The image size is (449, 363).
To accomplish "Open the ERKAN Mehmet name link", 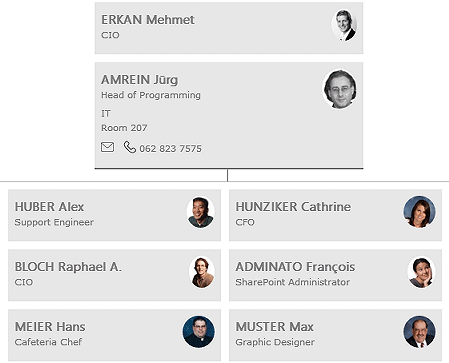I will [148, 20].
